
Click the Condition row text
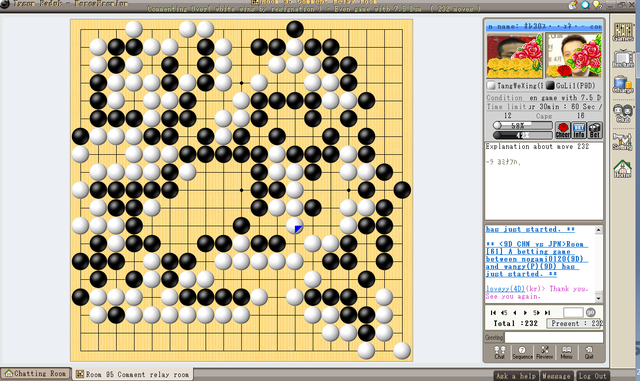544,98
